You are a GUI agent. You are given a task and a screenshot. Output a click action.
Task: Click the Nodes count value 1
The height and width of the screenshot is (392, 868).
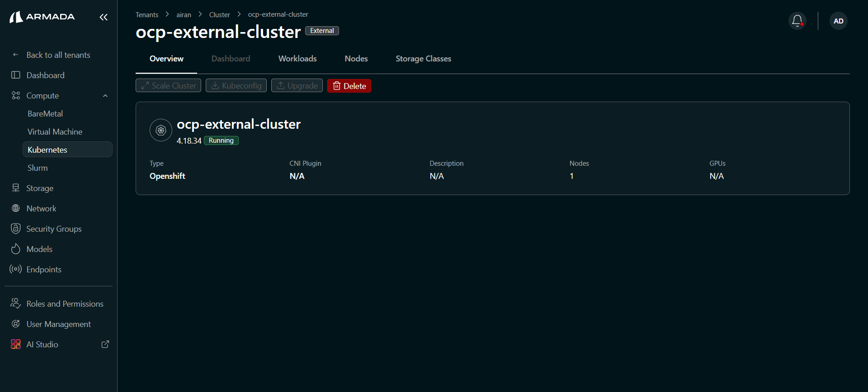coord(571,176)
